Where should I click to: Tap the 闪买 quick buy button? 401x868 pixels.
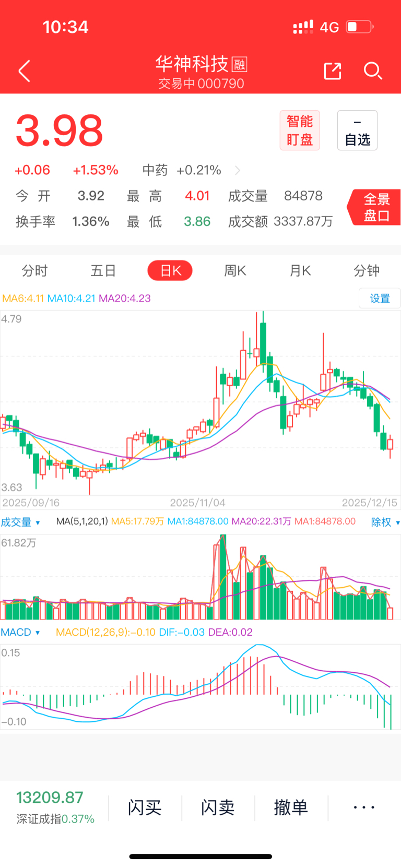145,807
